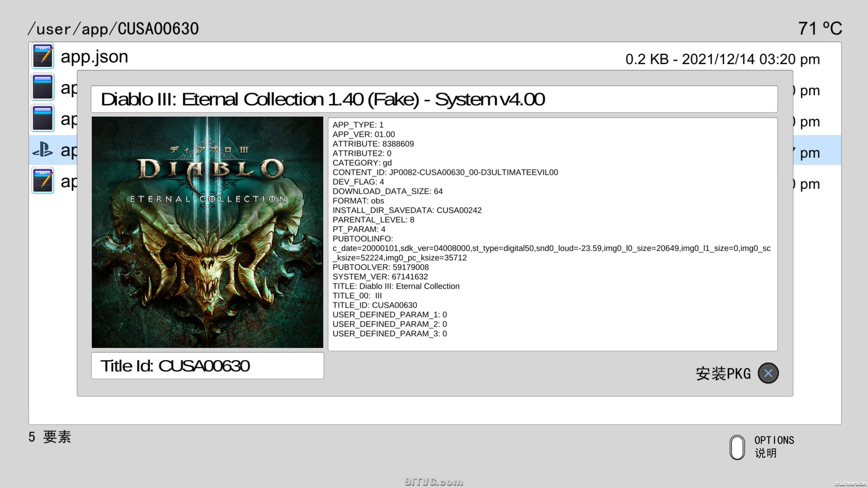The width and height of the screenshot is (868, 488).
Task: Click the 'USER_DEFINED_PARAM_2: 0' line
Action: pos(390,324)
